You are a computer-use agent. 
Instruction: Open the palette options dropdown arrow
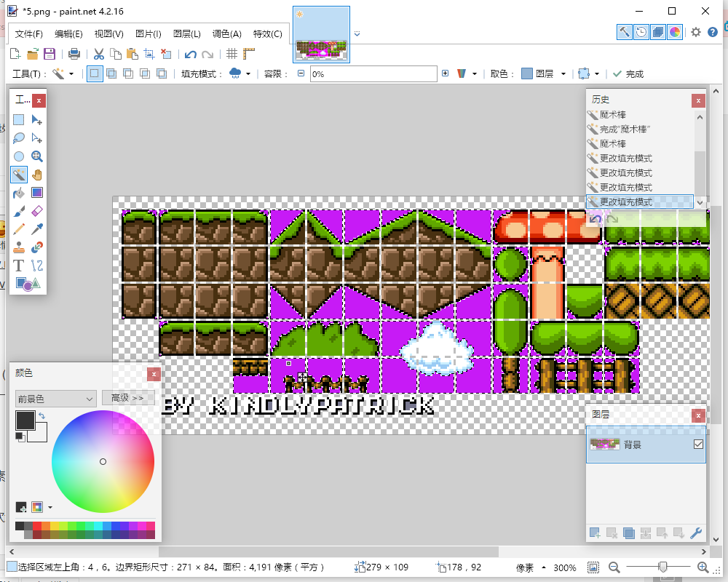coord(50,507)
